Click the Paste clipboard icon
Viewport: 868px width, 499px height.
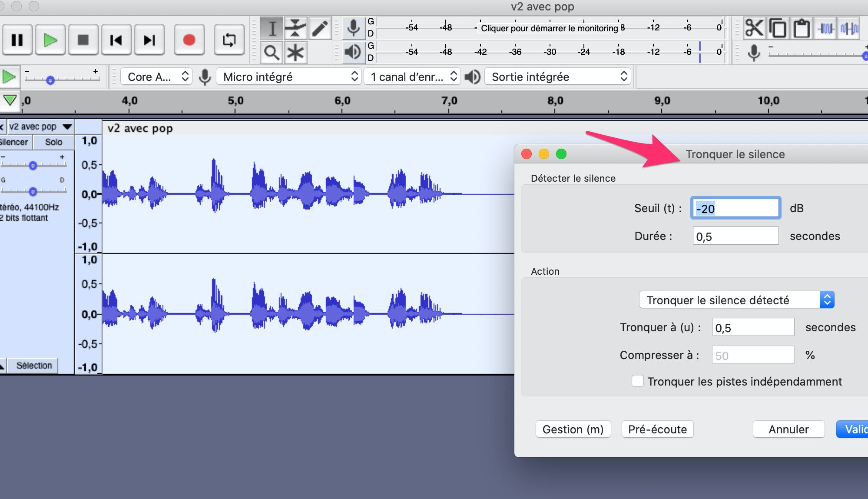(x=802, y=28)
